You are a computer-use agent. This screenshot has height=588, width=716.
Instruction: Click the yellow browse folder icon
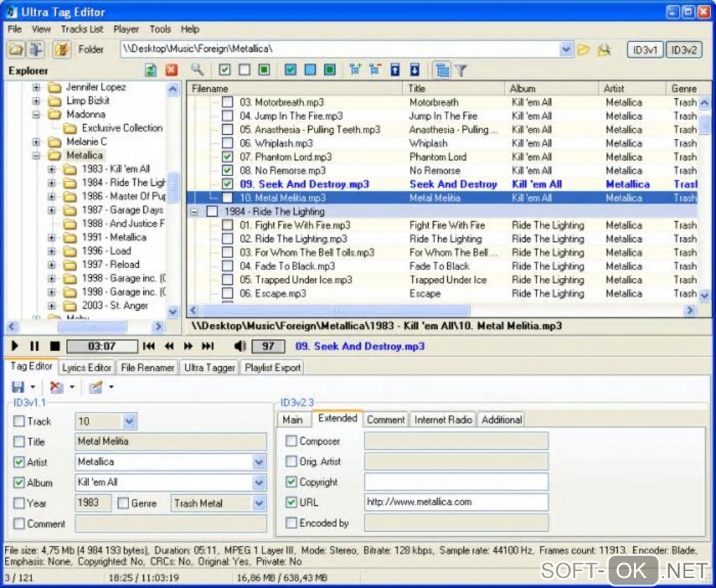coord(583,49)
